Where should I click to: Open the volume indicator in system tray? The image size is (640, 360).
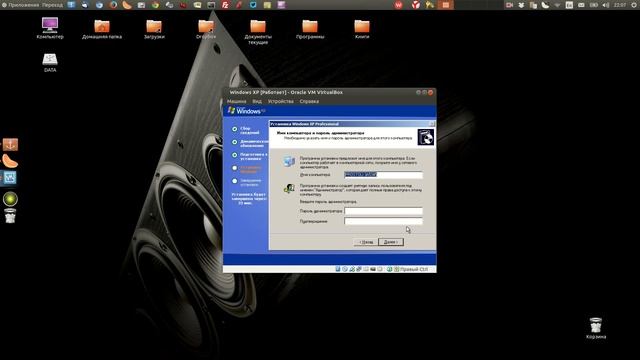click(x=606, y=5)
